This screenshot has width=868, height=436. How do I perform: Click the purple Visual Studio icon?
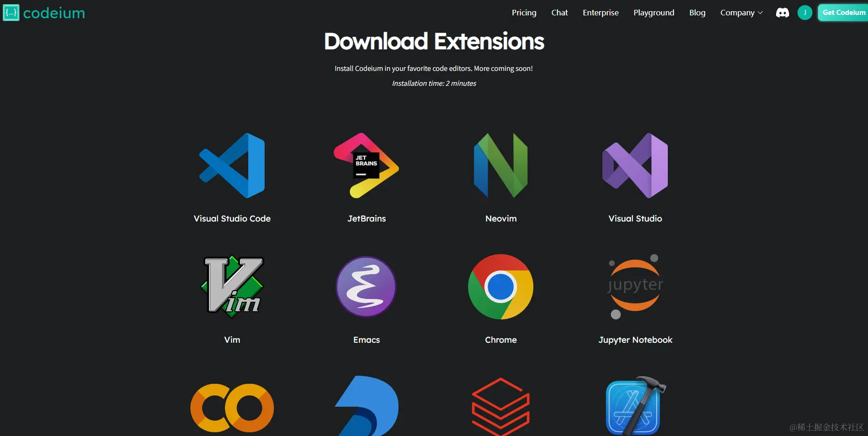[x=635, y=166]
